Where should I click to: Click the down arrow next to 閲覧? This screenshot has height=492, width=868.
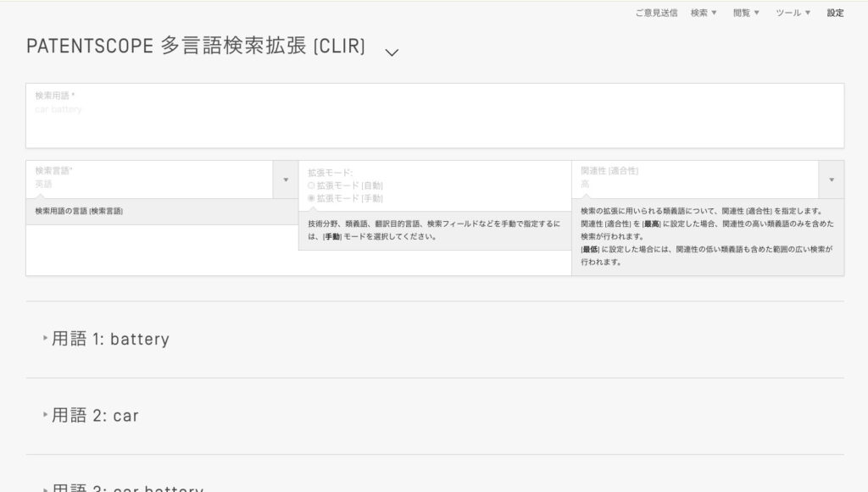point(756,13)
